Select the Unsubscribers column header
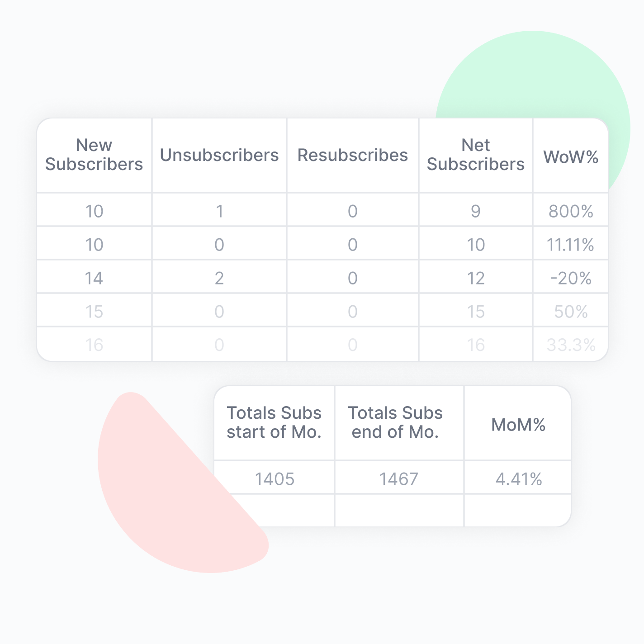Image resolution: width=644 pixels, height=644 pixels. tap(219, 155)
